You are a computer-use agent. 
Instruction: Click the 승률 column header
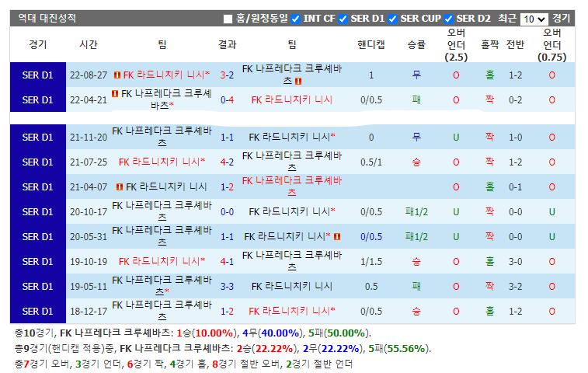click(x=416, y=44)
